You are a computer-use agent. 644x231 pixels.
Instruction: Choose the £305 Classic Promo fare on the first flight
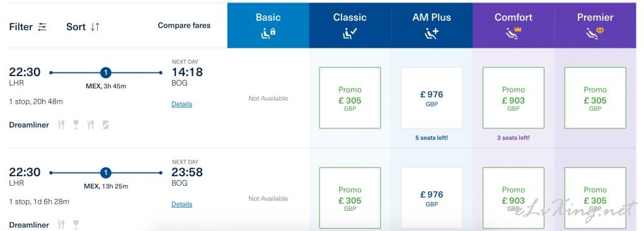click(x=350, y=98)
